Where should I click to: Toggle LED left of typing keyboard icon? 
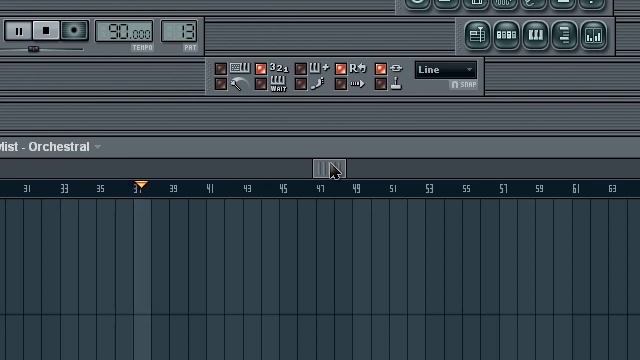click(220, 69)
